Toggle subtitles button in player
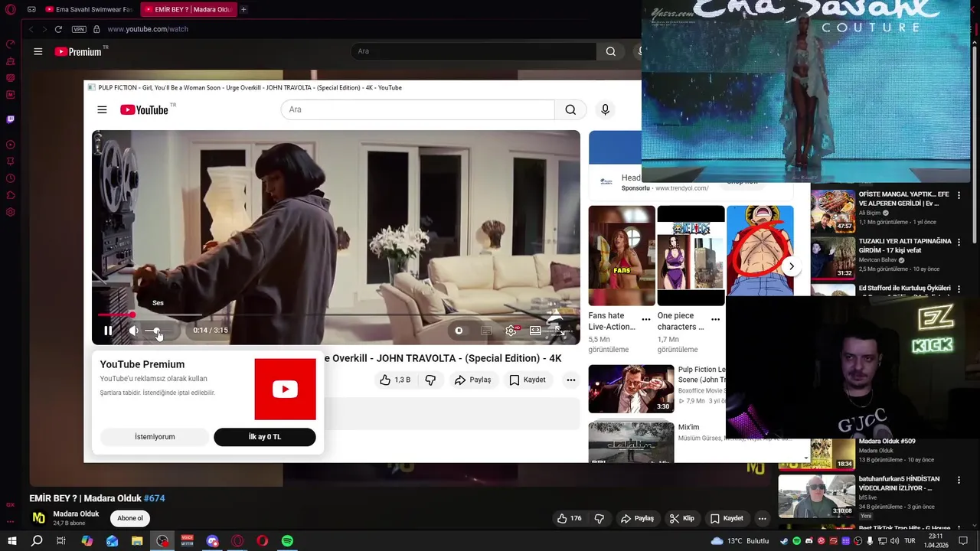Viewport: 980px width, 551px height. (486, 331)
